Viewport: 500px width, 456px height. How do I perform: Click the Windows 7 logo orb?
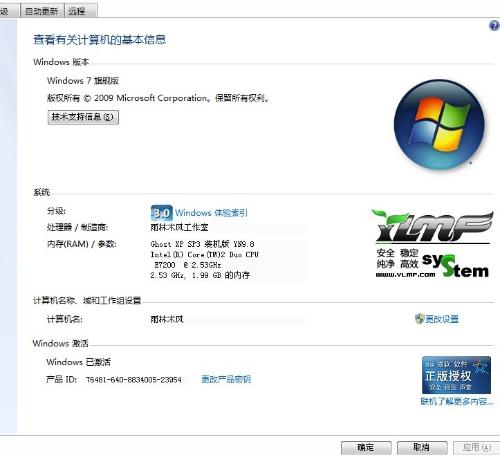(439, 124)
